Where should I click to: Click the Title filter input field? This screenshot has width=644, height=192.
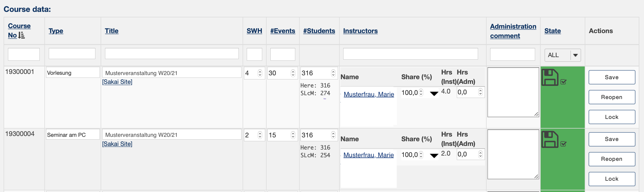coord(172,54)
